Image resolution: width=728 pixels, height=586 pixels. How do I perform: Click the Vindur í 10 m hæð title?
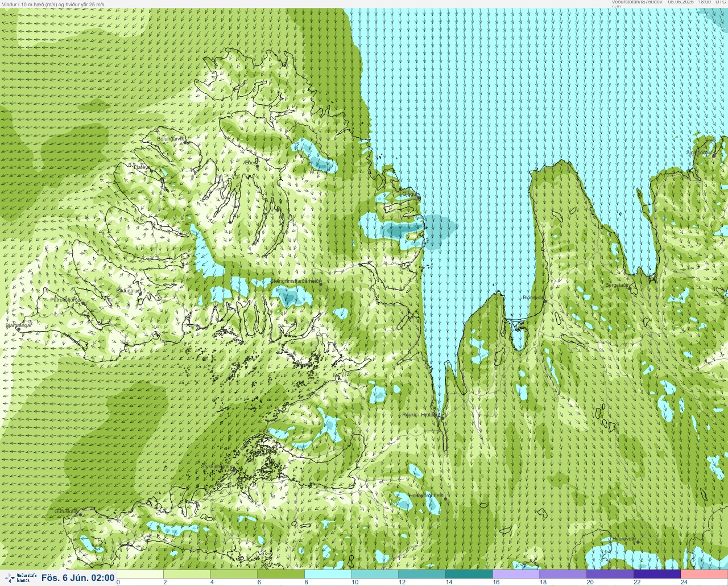coord(53,4)
